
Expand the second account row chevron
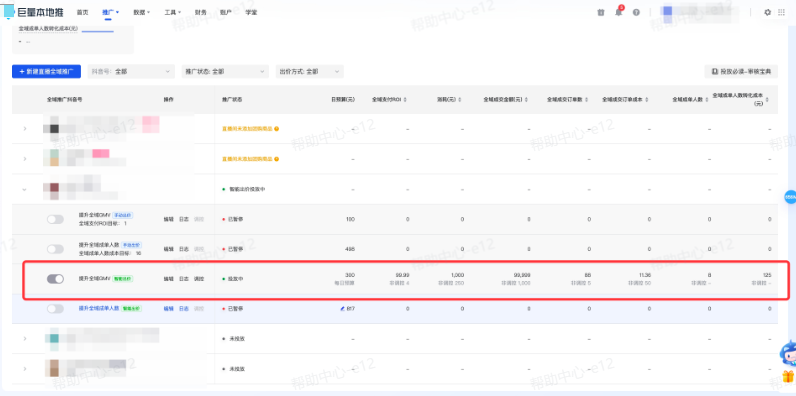coord(24,159)
